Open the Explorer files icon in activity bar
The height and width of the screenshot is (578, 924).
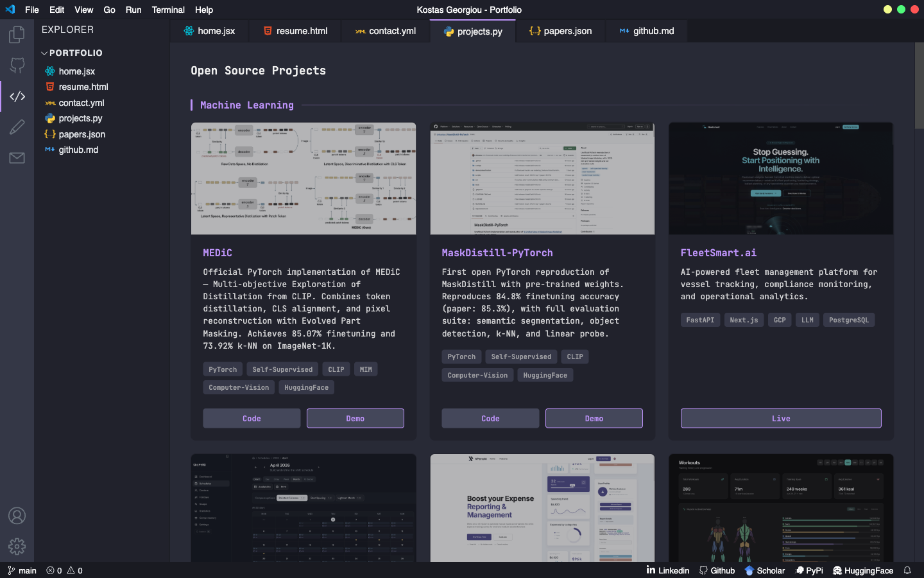pyautogui.click(x=17, y=34)
